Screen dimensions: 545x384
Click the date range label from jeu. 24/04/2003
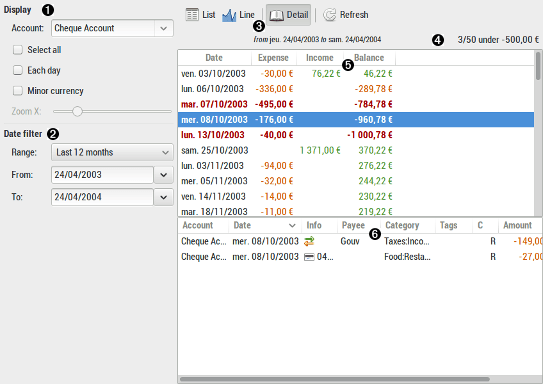(317, 40)
